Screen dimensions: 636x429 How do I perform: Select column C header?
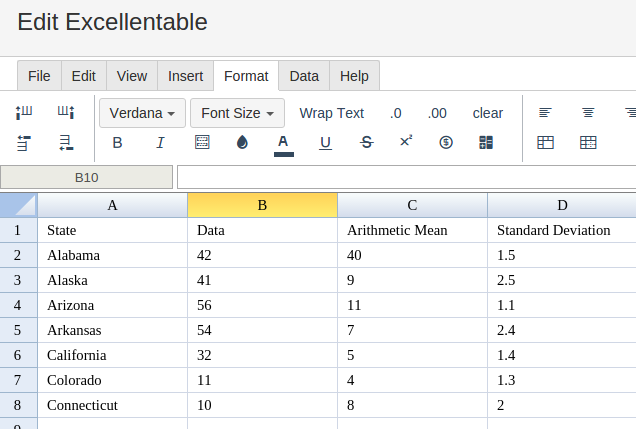coord(412,205)
